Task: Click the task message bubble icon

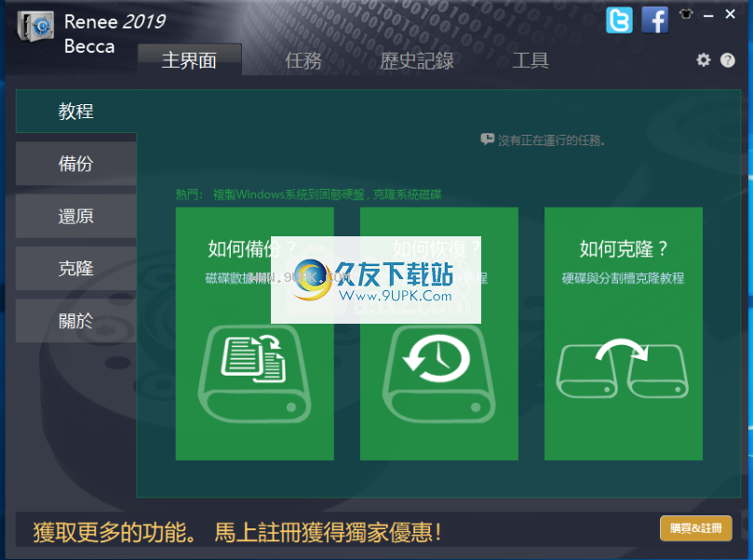Action: [487, 140]
